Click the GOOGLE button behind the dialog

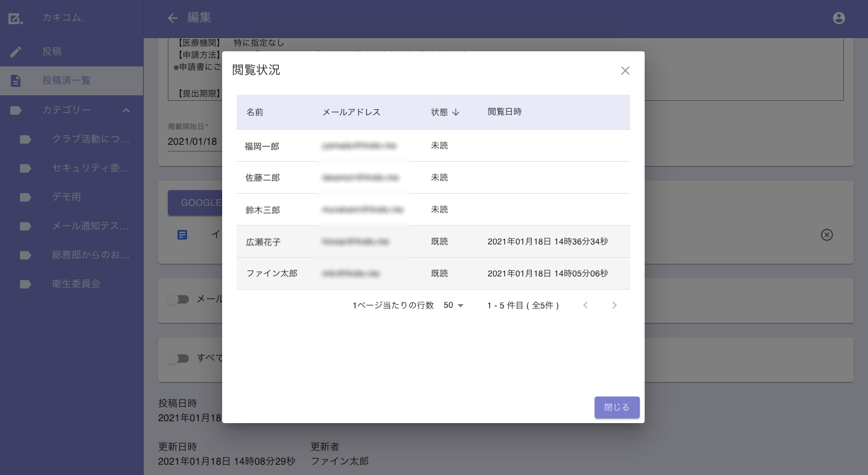[195, 203]
